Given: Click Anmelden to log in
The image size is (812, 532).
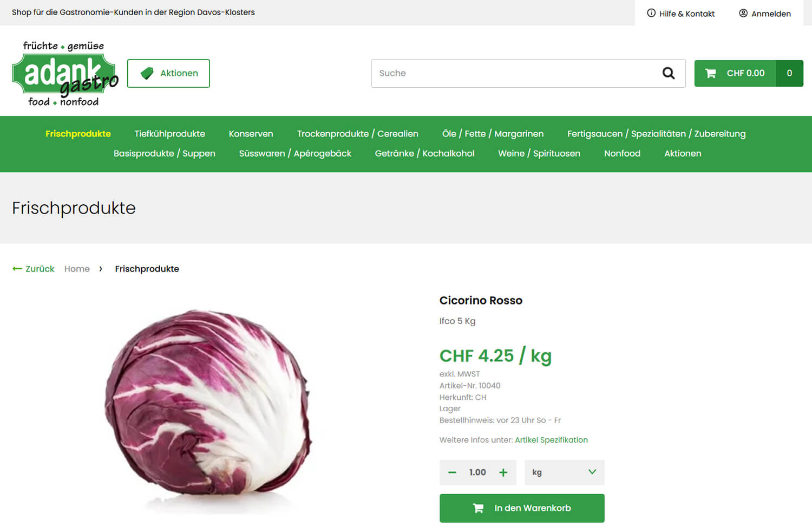Looking at the screenshot, I should (764, 14).
